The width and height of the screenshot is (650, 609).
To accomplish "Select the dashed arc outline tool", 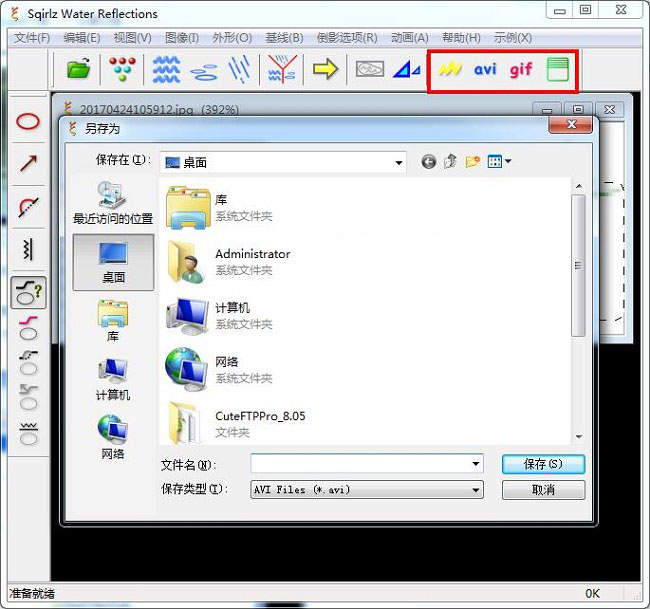I will (x=28, y=207).
